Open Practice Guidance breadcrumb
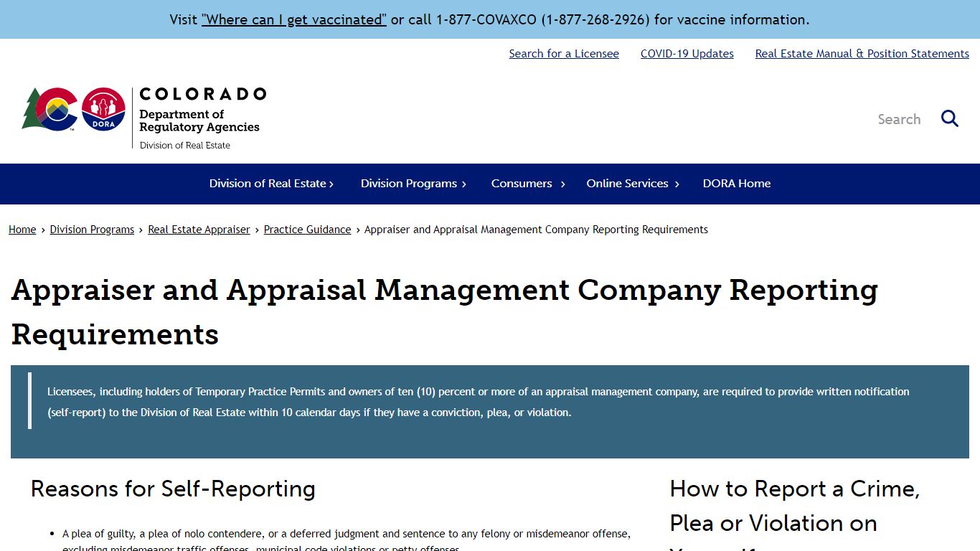This screenshot has height=551, width=980. (x=307, y=230)
